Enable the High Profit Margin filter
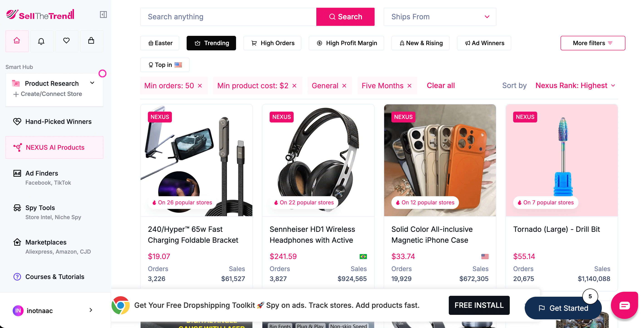This screenshot has height=328, width=644. [x=346, y=43]
